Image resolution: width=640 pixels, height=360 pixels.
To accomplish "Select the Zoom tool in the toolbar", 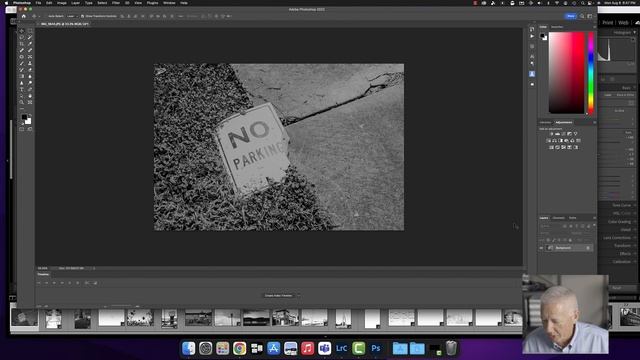I will click(x=22, y=102).
